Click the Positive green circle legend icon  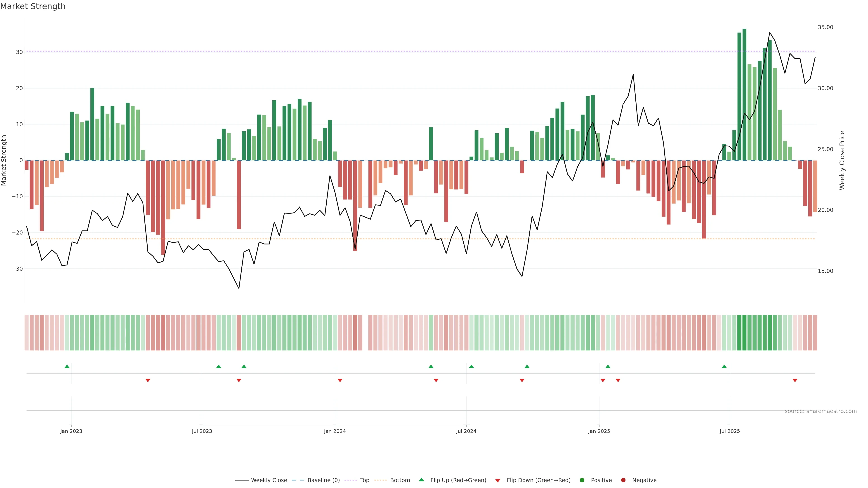[582, 480]
